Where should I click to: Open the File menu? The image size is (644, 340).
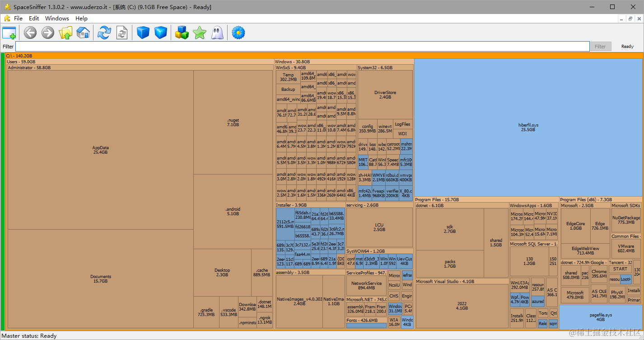pyautogui.click(x=18, y=19)
